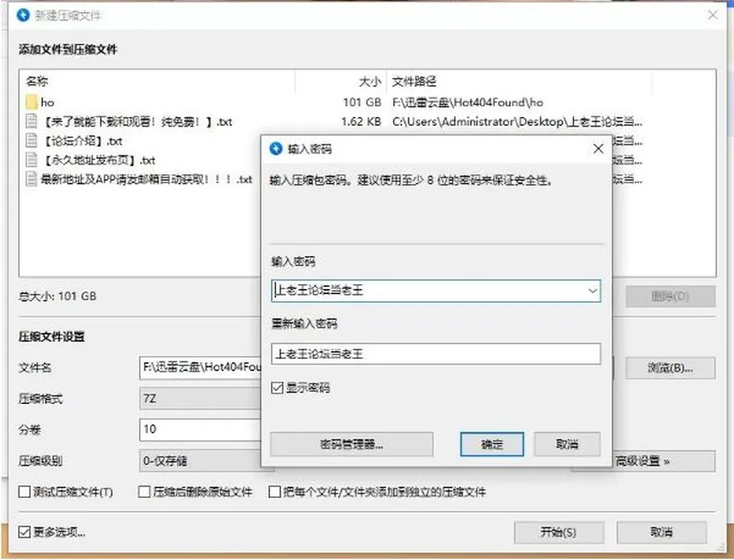Click the 1.62 KB size cell
Viewport: 734px width, 560px height.
[x=361, y=121]
